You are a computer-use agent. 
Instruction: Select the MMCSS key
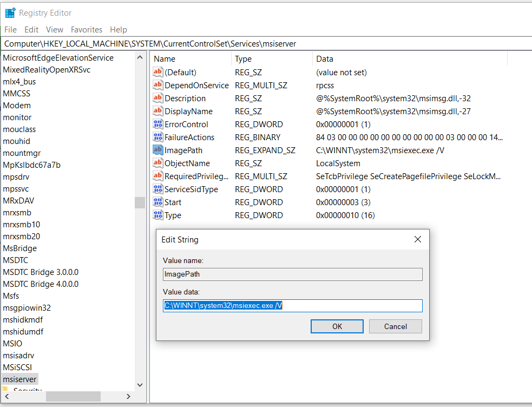(17, 94)
